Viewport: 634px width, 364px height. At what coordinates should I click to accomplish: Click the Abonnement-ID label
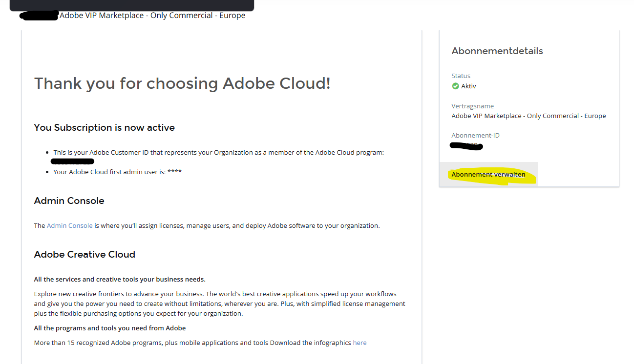pyautogui.click(x=475, y=135)
